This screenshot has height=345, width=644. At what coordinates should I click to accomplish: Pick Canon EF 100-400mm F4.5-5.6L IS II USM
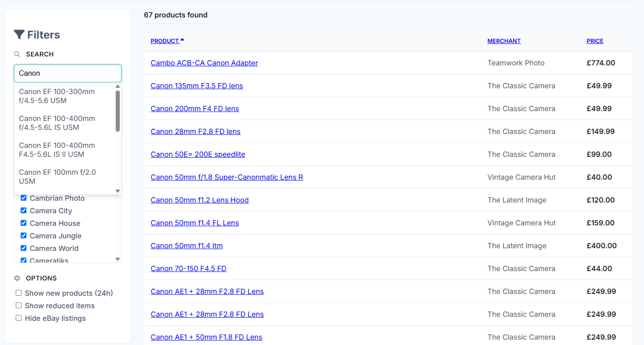pyautogui.click(x=57, y=150)
